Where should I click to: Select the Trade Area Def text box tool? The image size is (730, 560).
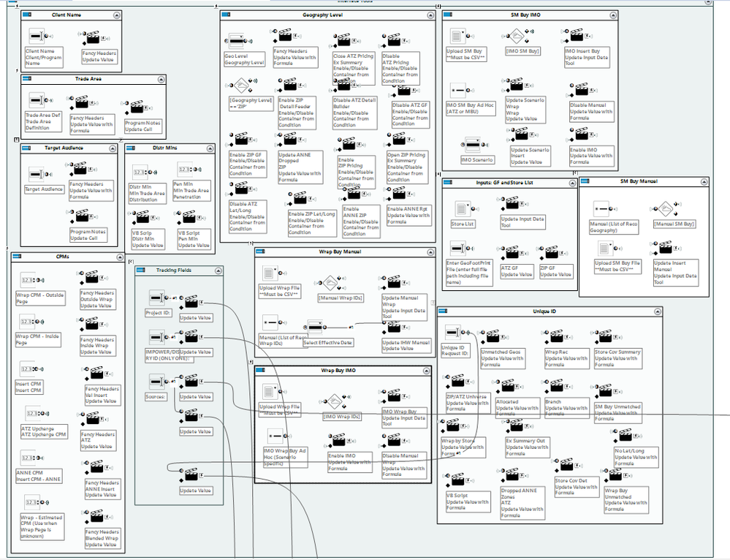pyautogui.click(x=37, y=100)
